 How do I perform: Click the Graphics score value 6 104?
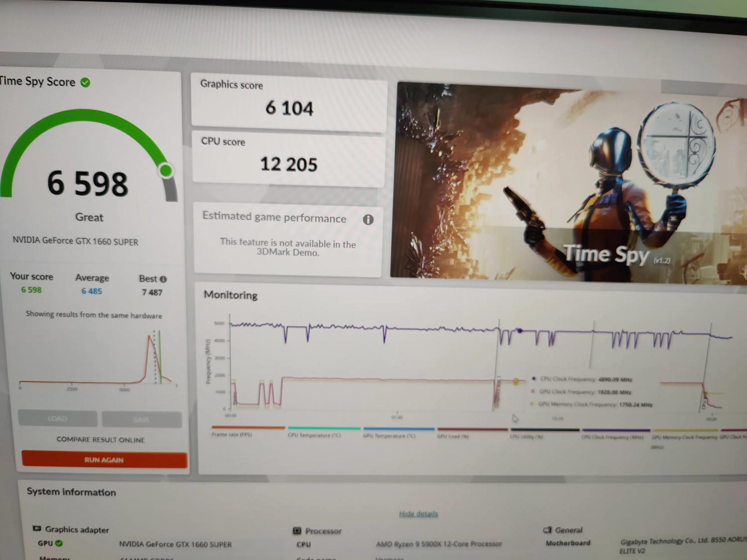pyautogui.click(x=289, y=108)
